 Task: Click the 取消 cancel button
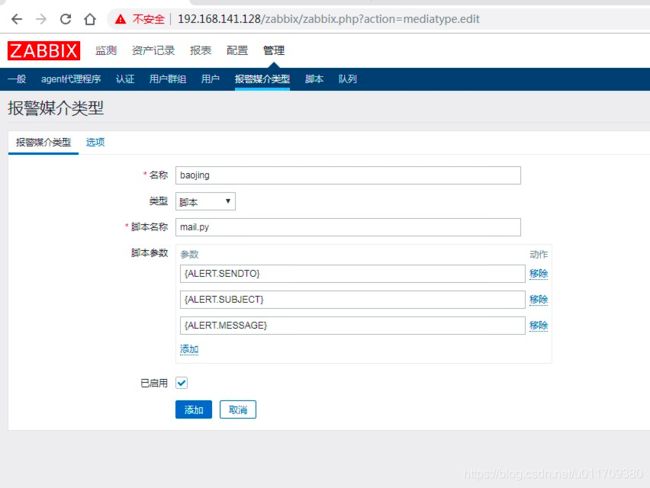[x=238, y=410]
